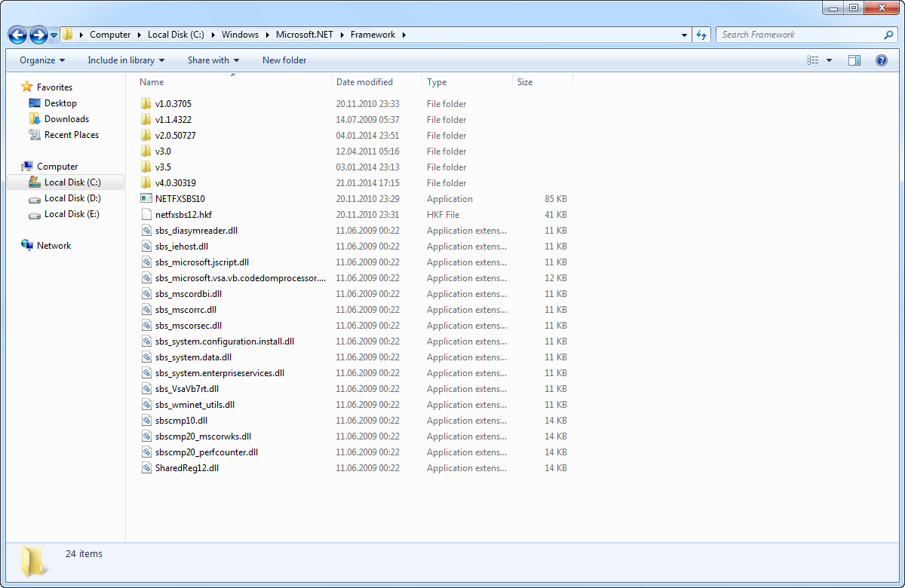Click the v1.0.3705 folder icon
Image resolution: width=905 pixels, height=588 pixels.
click(146, 103)
